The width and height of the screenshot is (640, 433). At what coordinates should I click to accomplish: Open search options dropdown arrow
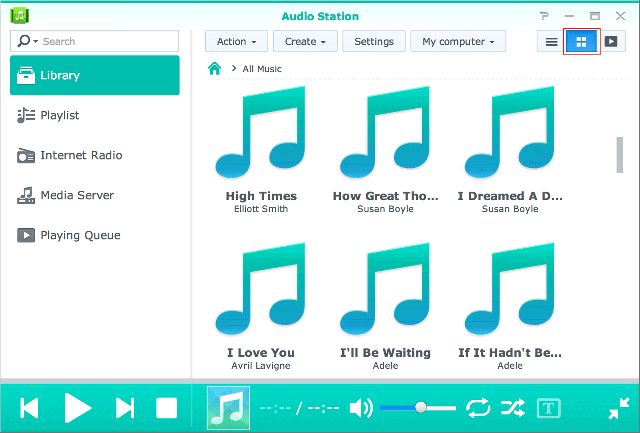click(x=36, y=41)
